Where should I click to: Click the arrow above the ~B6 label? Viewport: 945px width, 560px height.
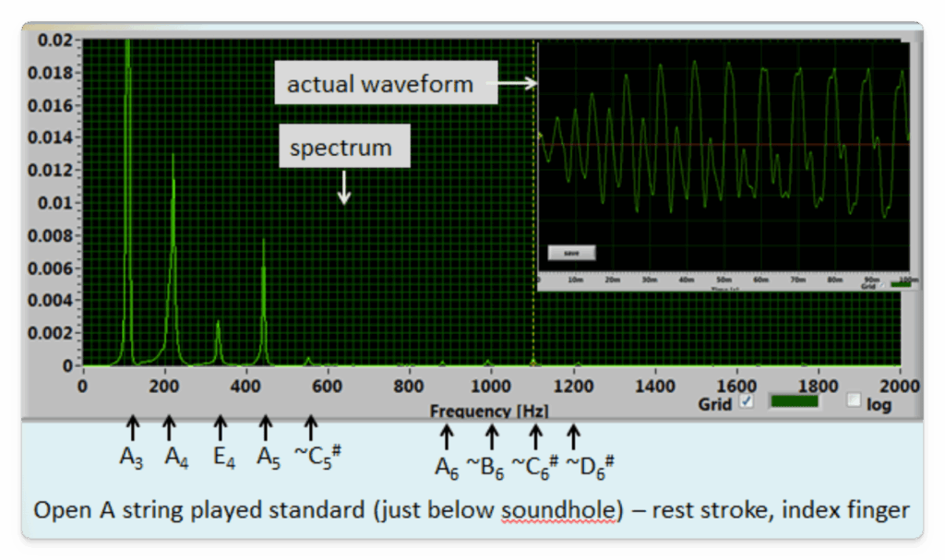[x=492, y=435]
